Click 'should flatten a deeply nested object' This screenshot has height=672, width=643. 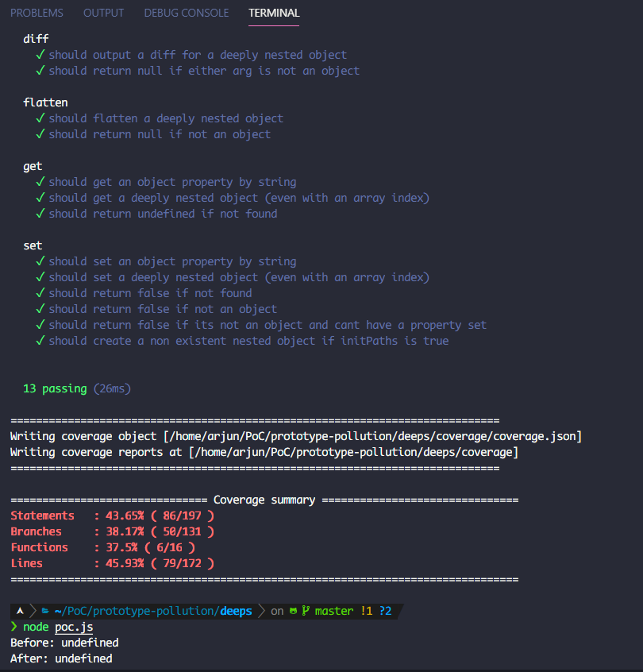click(166, 118)
